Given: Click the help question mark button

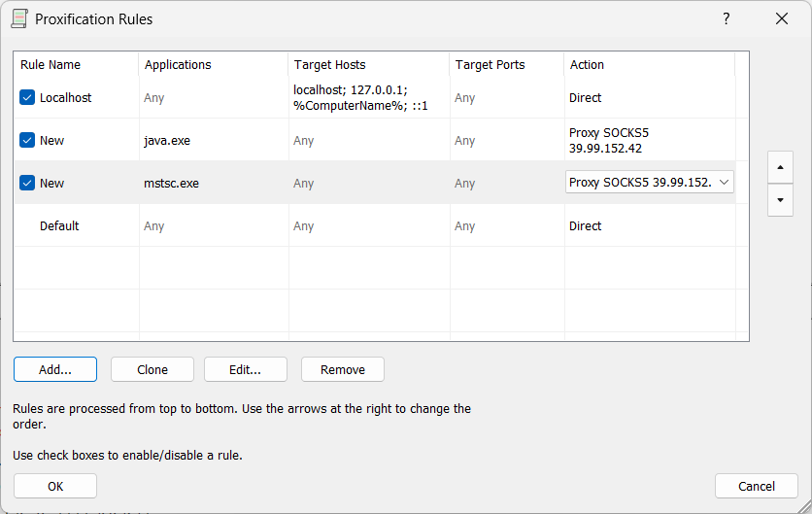Looking at the screenshot, I should [727, 18].
